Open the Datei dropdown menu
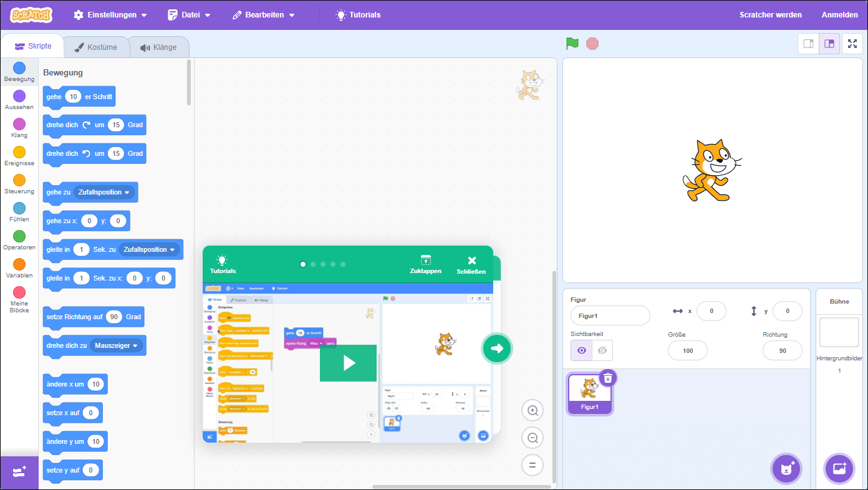 pyautogui.click(x=189, y=14)
